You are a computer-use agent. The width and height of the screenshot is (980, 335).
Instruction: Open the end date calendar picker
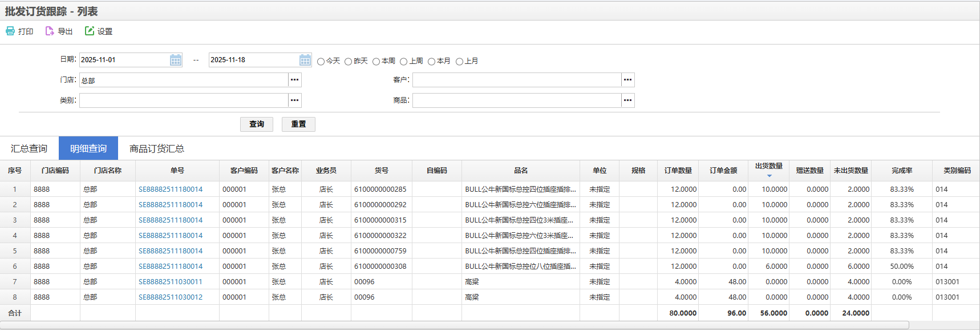[305, 60]
